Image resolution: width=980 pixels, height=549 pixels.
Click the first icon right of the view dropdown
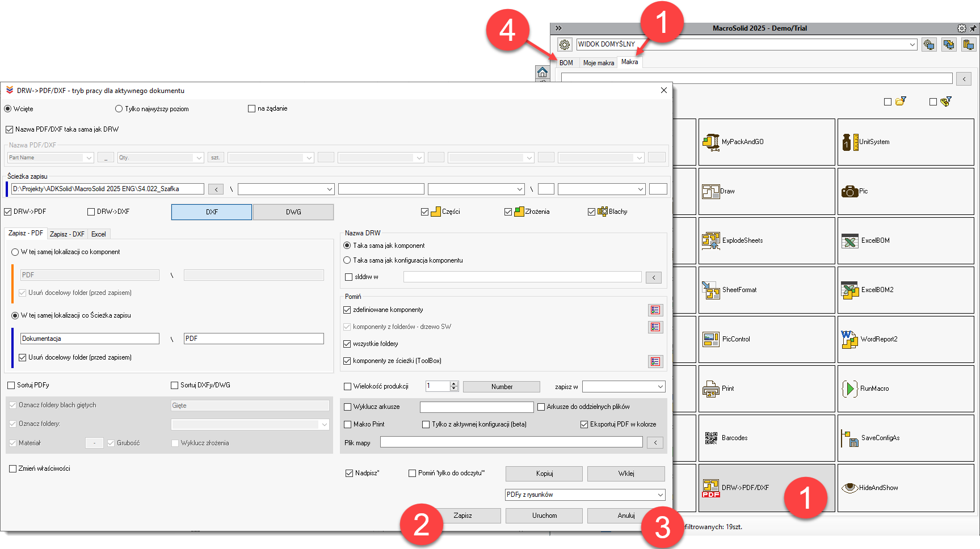click(929, 44)
